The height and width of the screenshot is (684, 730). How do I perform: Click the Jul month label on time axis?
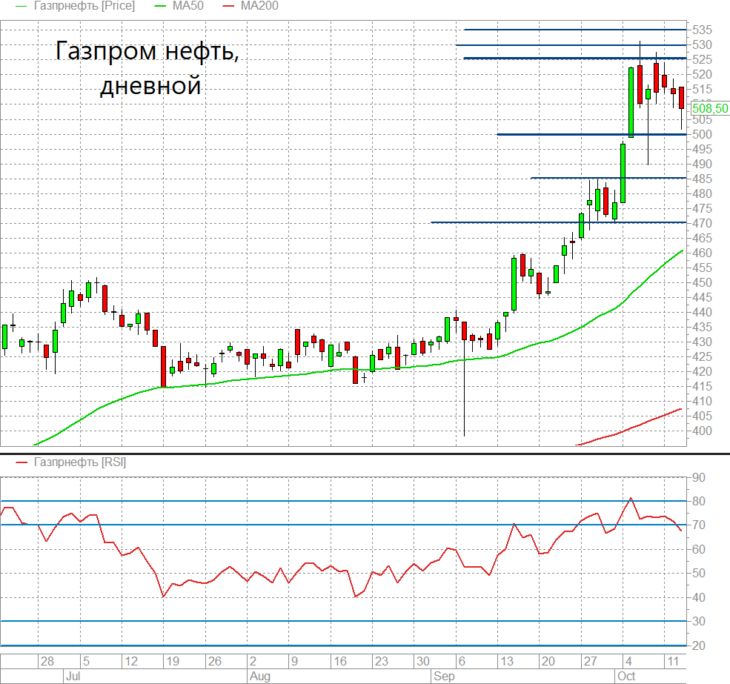tap(73, 676)
